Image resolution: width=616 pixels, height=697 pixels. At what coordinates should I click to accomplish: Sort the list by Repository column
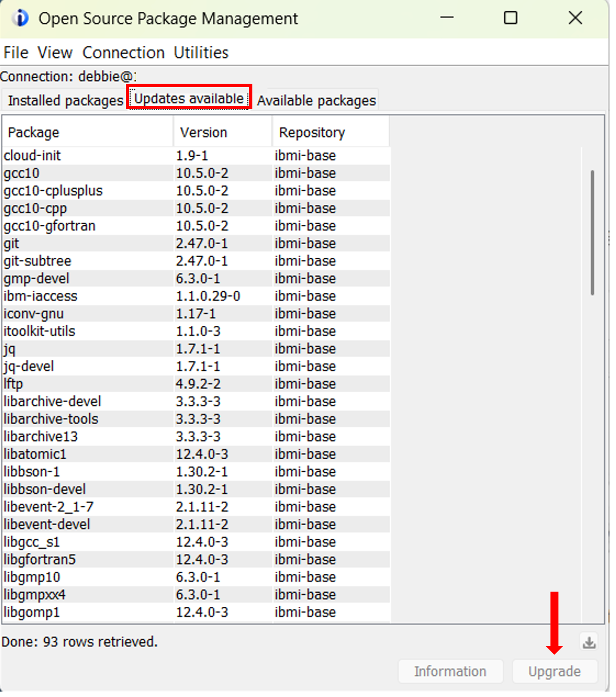[x=312, y=132]
